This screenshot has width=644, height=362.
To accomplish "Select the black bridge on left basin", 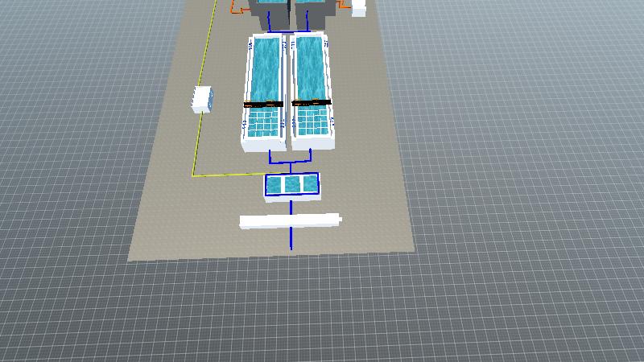I will coord(263,104).
